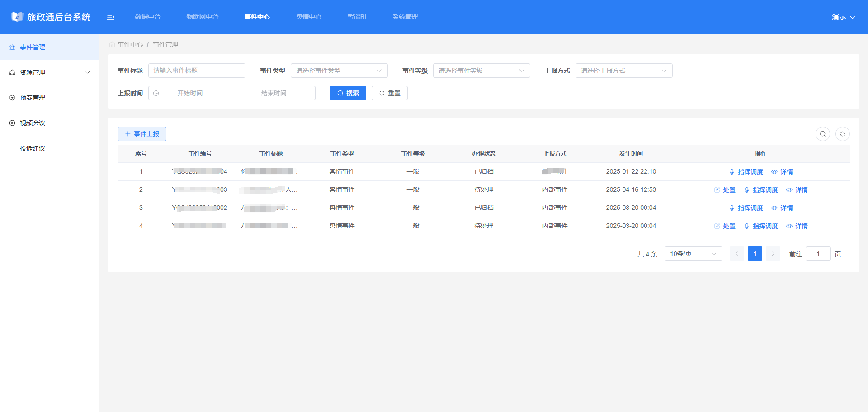Open the 10条/页 page size dropdown
868x412 pixels.
(x=693, y=254)
